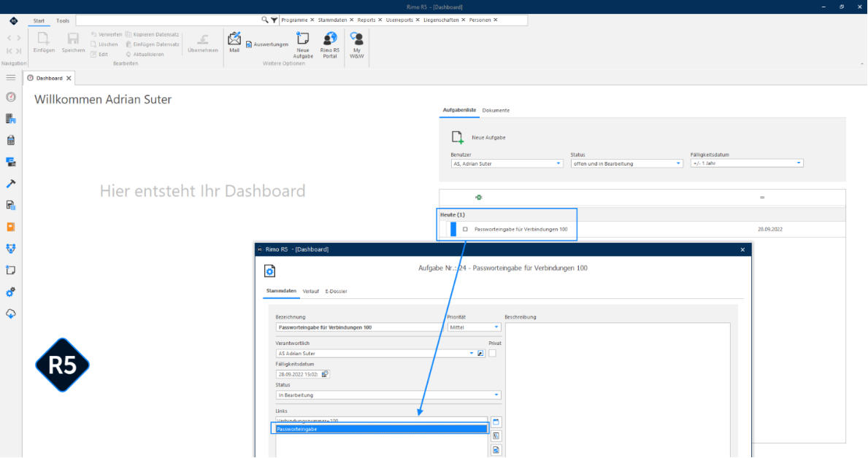Switch to the Verlauf tab in dialog
The image size is (868, 458).
(310, 292)
